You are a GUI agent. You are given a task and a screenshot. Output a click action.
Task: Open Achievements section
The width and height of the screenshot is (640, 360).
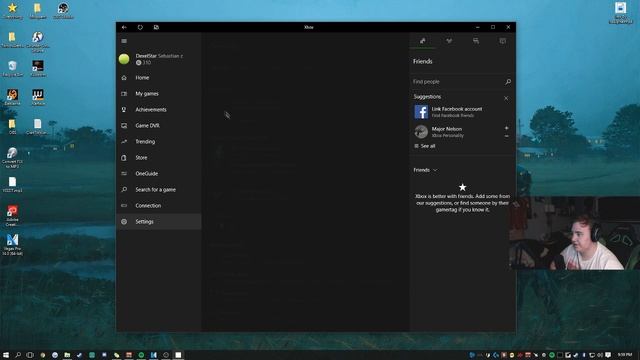(159, 109)
